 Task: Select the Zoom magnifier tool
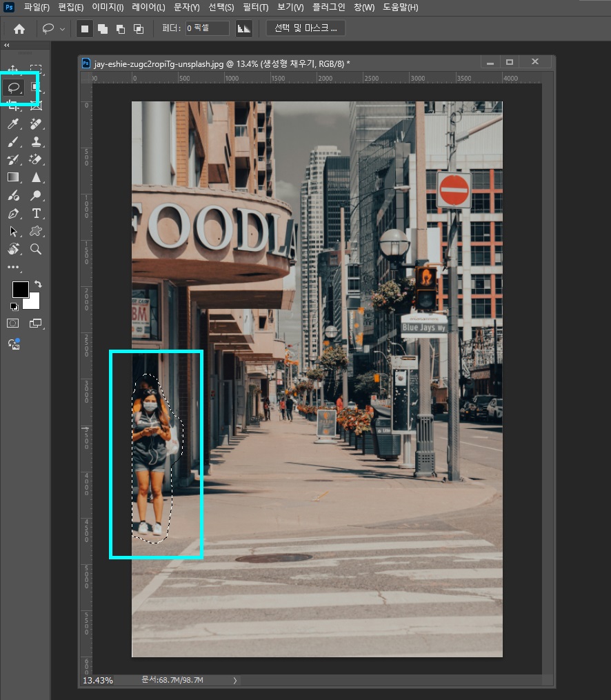36,249
